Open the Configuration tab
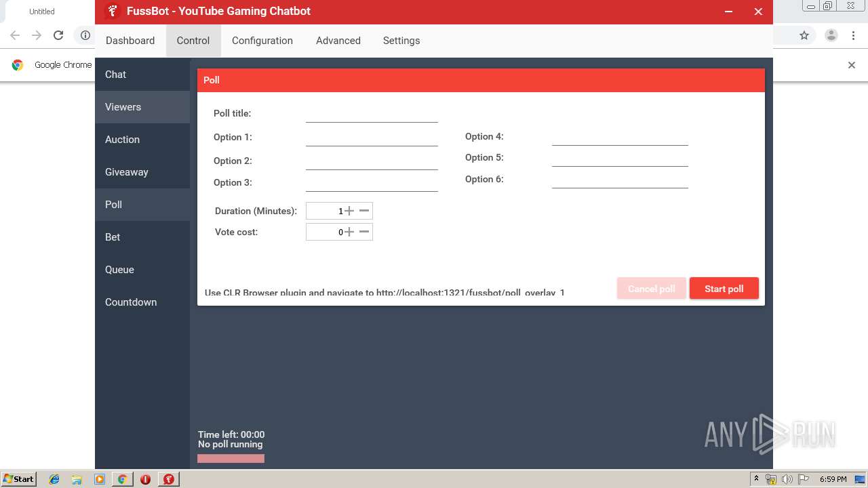868x488 pixels. pos(262,41)
